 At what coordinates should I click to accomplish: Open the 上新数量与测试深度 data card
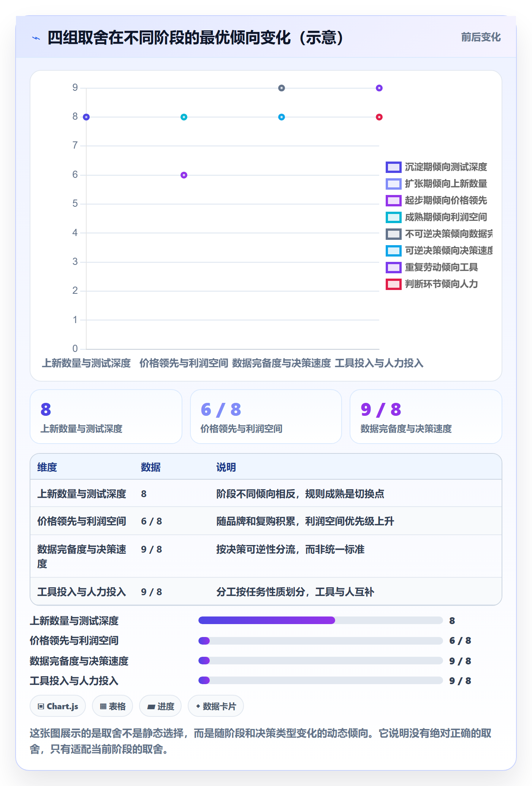[x=106, y=417]
